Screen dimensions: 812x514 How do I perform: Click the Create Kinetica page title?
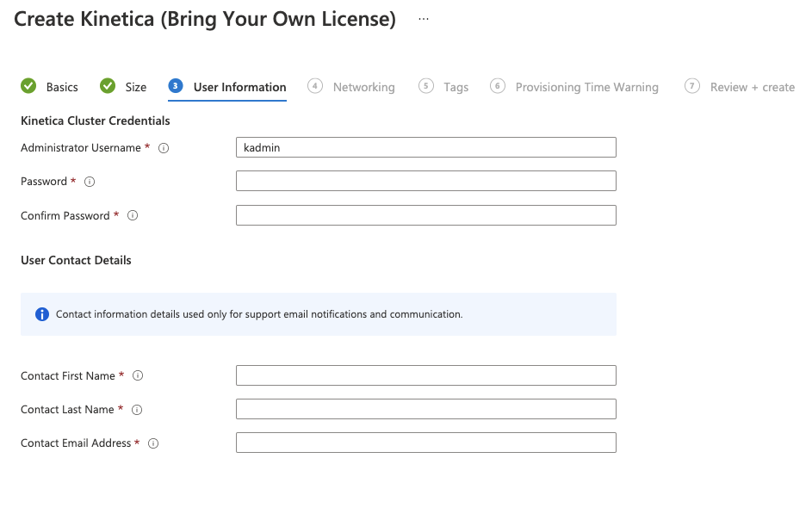click(x=205, y=20)
